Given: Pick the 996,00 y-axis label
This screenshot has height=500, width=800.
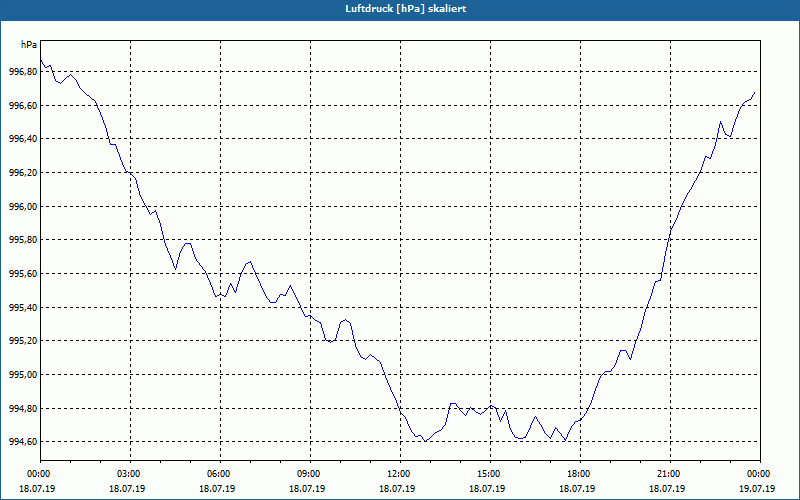Looking at the screenshot, I should (23, 206).
